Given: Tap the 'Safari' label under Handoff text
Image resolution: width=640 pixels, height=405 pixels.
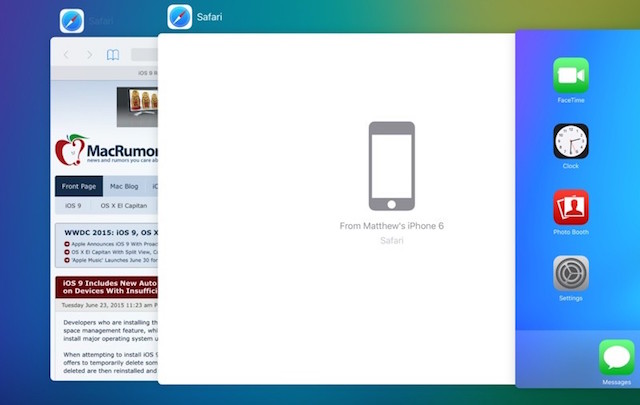Looking at the screenshot, I should click(392, 240).
